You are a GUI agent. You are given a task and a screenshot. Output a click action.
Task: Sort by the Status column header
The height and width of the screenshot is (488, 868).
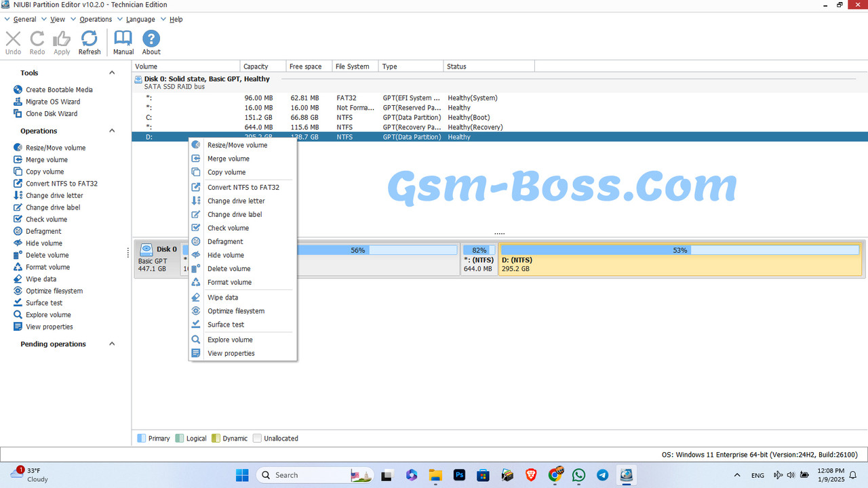489,66
